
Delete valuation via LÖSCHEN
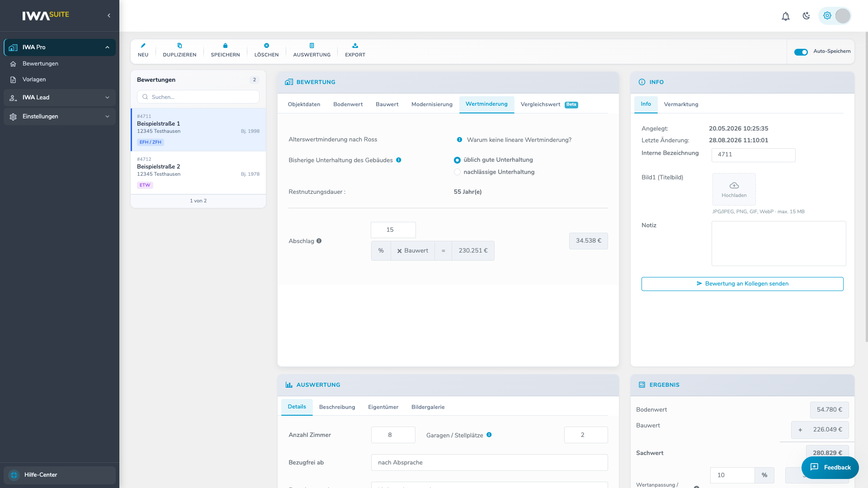266,51
